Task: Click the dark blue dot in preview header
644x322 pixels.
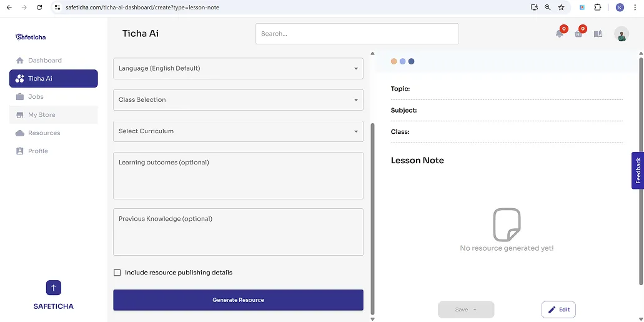Action: coord(411,61)
